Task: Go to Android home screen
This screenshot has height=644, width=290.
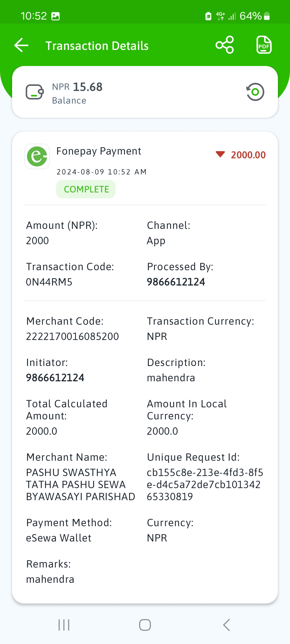Action: (x=145, y=625)
